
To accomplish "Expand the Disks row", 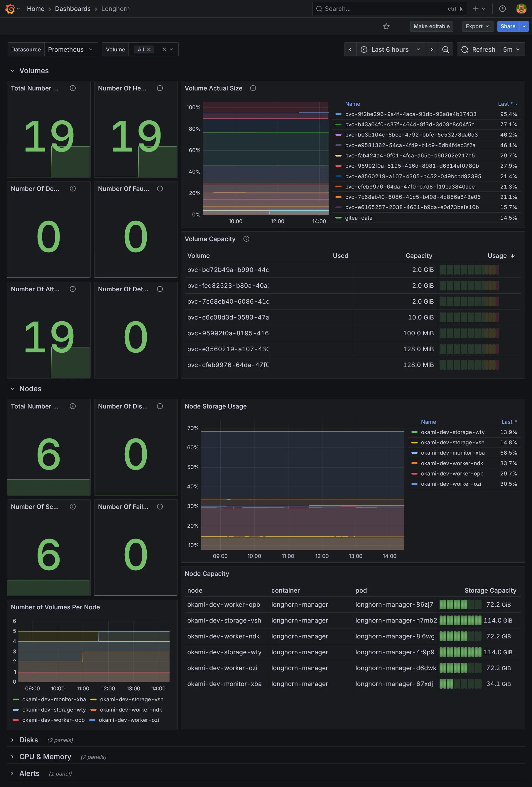I will point(28,740).
